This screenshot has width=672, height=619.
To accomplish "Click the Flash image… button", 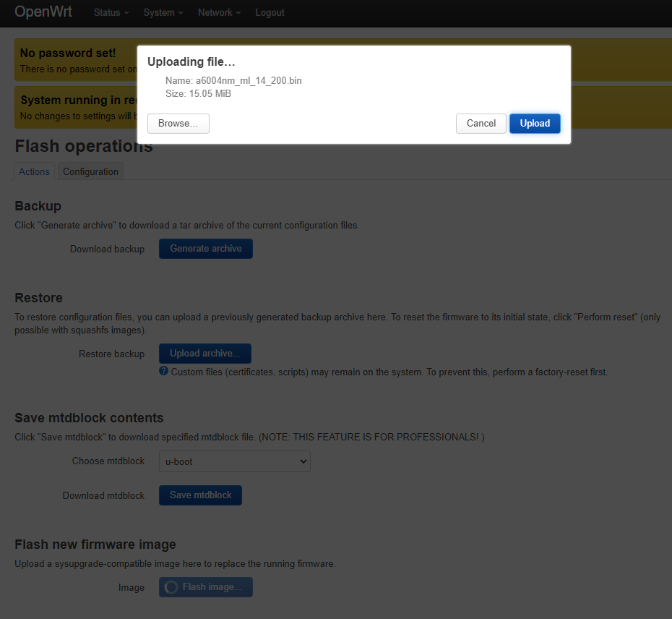I will pos(206,587).
